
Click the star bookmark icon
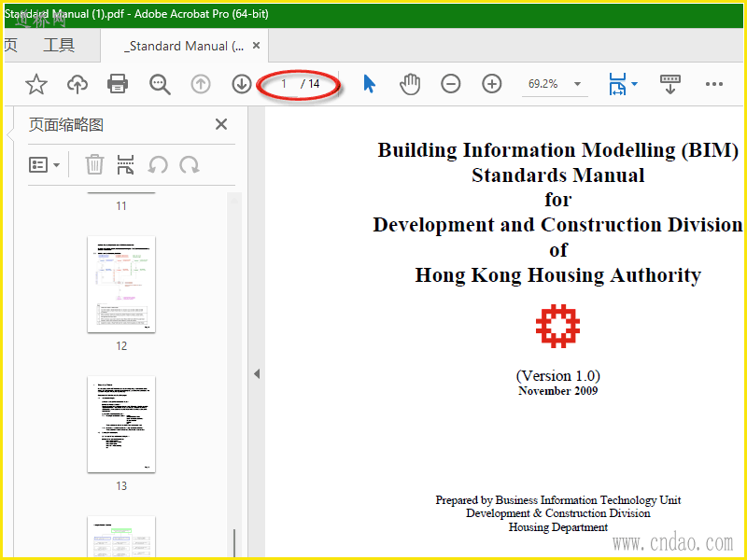pos(36,84)
